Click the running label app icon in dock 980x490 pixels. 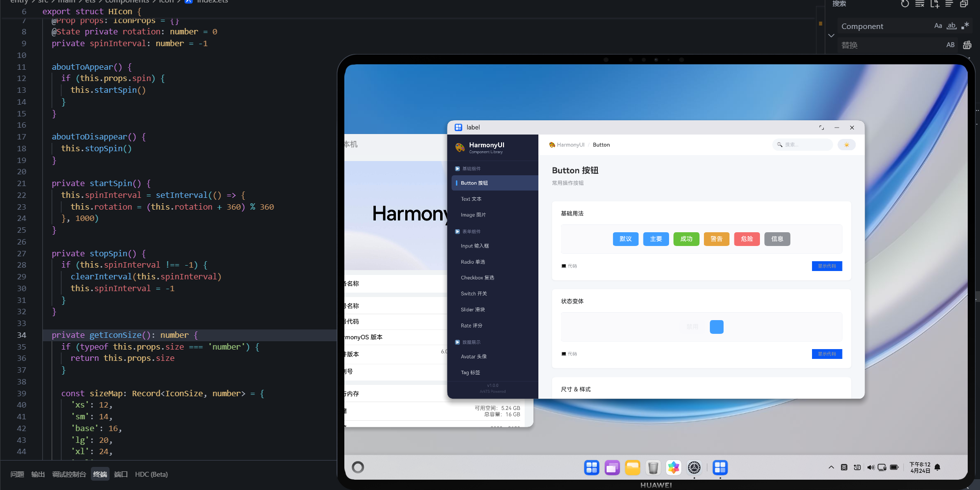pos(720,468)
